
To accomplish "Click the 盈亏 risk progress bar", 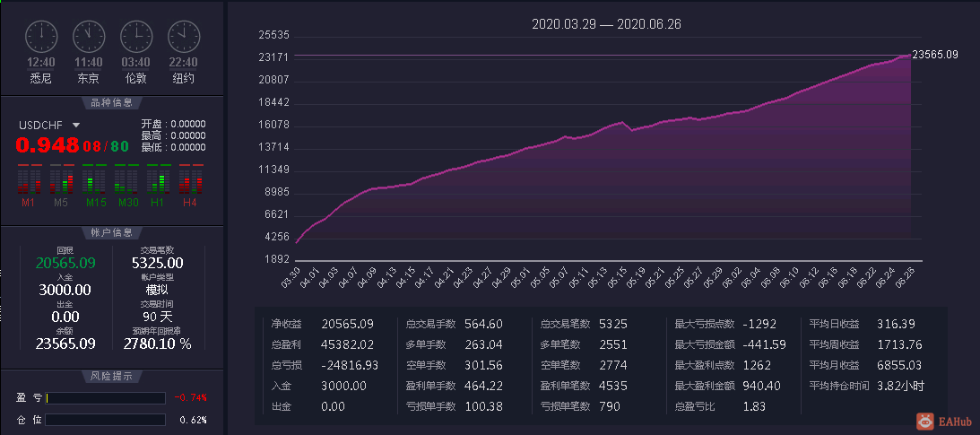I will tap(105, 398).
